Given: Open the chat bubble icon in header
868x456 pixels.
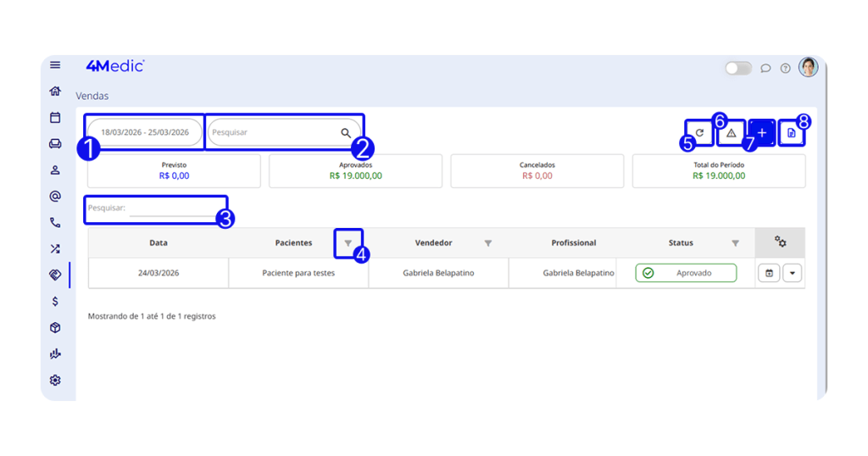Looking at the screenshot, I should [765, 69].
